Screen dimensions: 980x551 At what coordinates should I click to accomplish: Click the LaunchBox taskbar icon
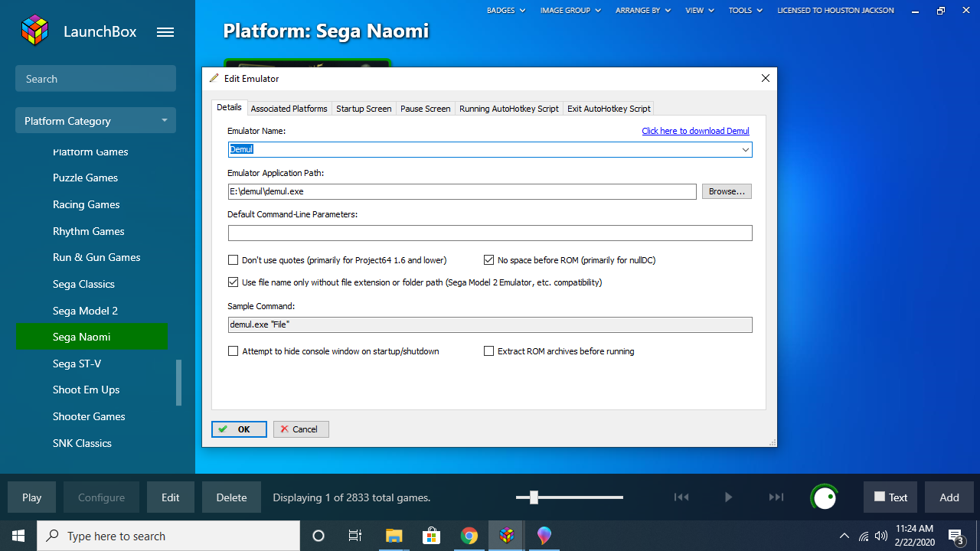click(x=507, y=536)
